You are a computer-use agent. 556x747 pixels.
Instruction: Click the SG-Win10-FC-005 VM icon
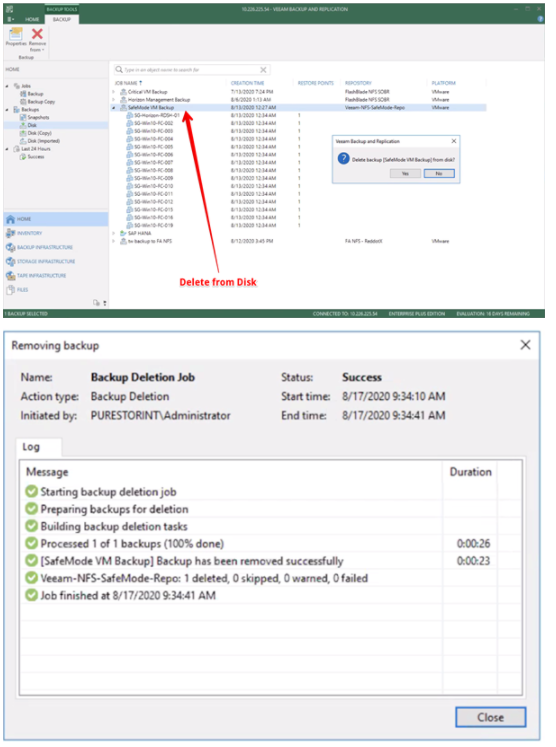(130, 147)
